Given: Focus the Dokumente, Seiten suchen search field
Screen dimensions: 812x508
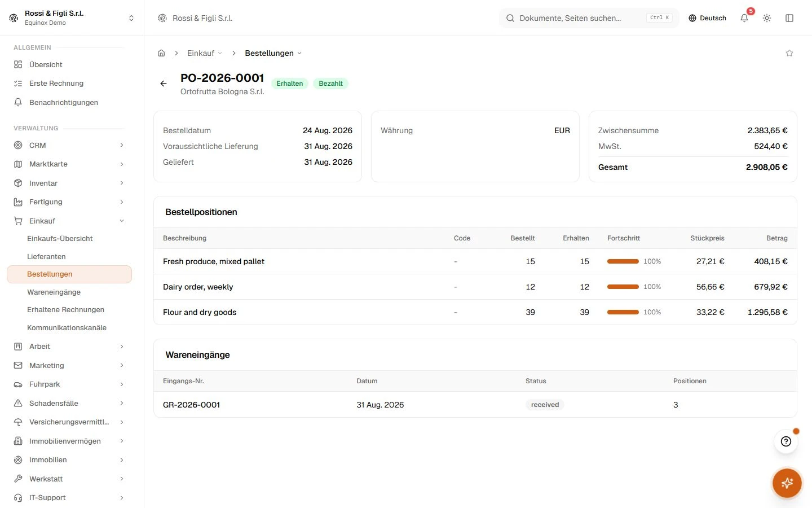Looking at the screenshot, I should (589, 18).
